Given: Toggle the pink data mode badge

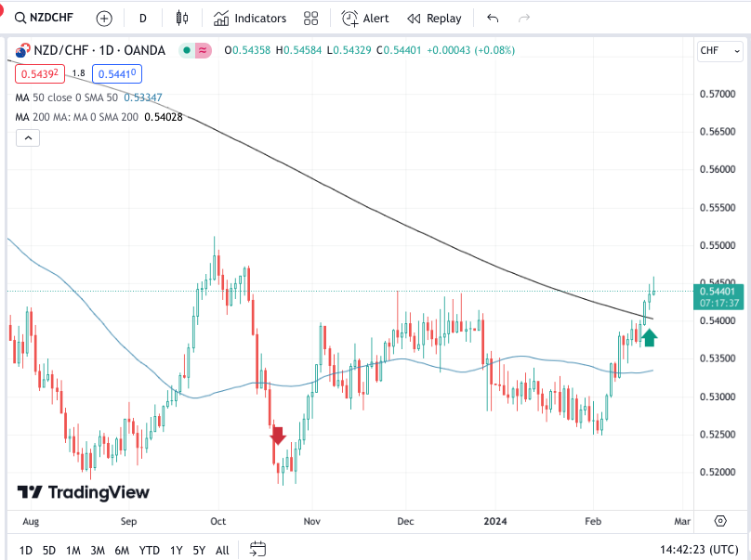Looking at the screenshot, I should (x=202, y=51).
